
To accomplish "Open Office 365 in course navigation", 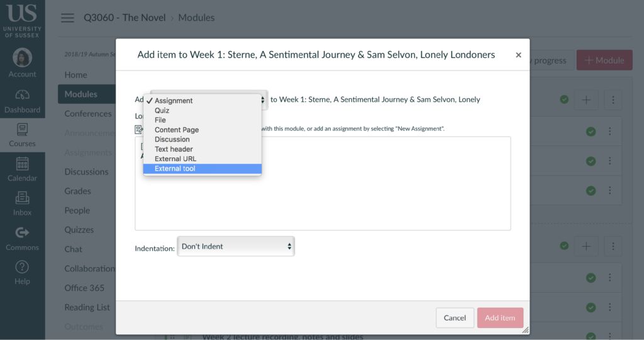I will coord(84,288).
